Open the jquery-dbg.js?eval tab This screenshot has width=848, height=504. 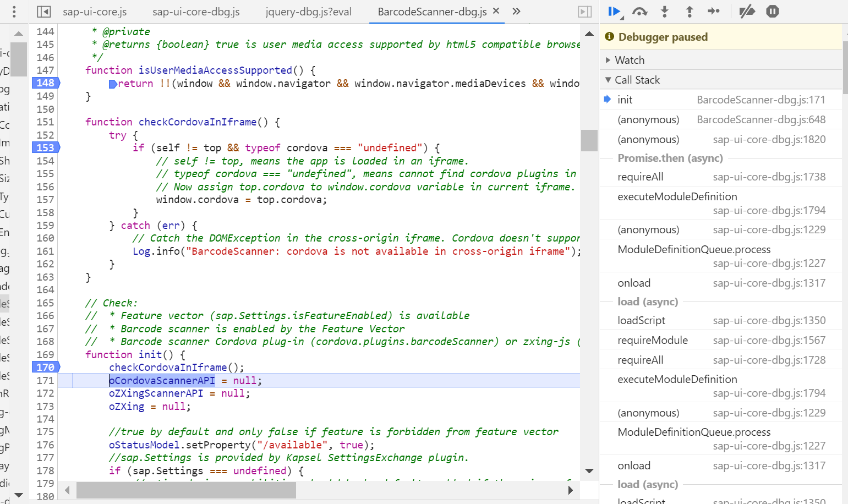point(308,12)
